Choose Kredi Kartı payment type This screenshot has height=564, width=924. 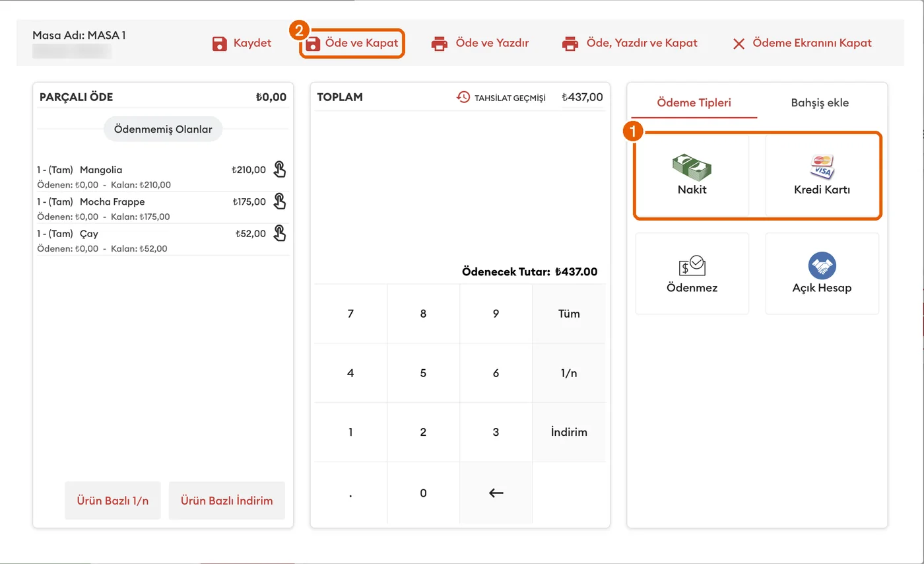[822, 175]
